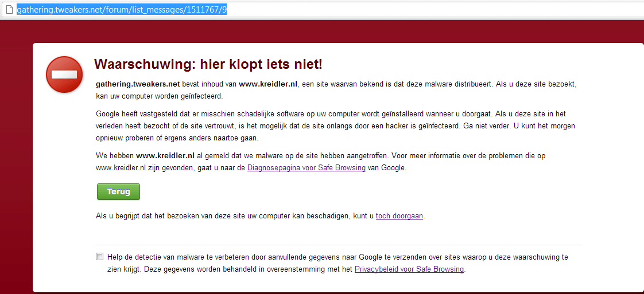Image resolution: width=644 pixels, height=294 pixels.
Task: Click the text 'opnieuw proberen of ergens anders naartoe gaan.'
Action: pyautogui.click(x=177, y=138)
